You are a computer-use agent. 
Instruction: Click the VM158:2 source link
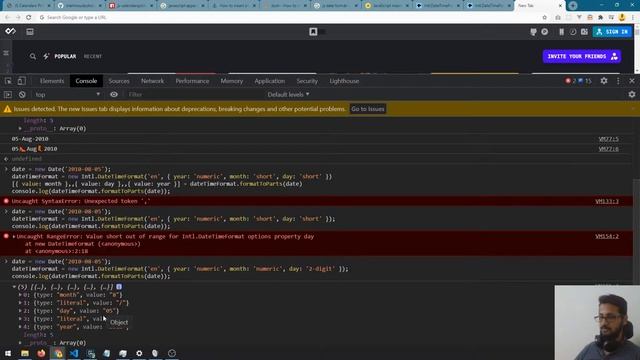[x=607, y=236]
